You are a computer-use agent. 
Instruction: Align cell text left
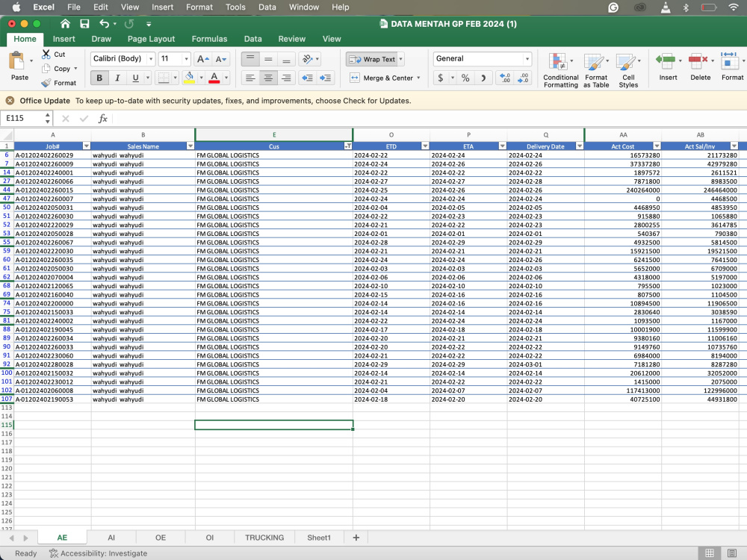tap(250, 78)
